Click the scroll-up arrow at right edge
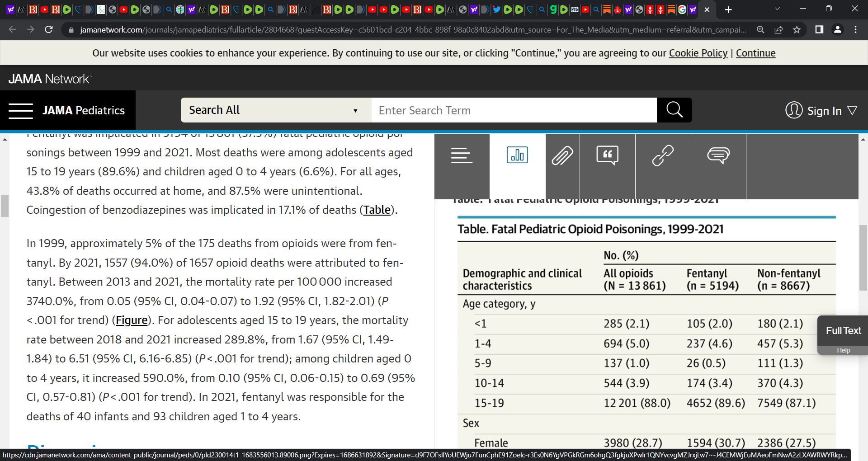 coord(863,140)
